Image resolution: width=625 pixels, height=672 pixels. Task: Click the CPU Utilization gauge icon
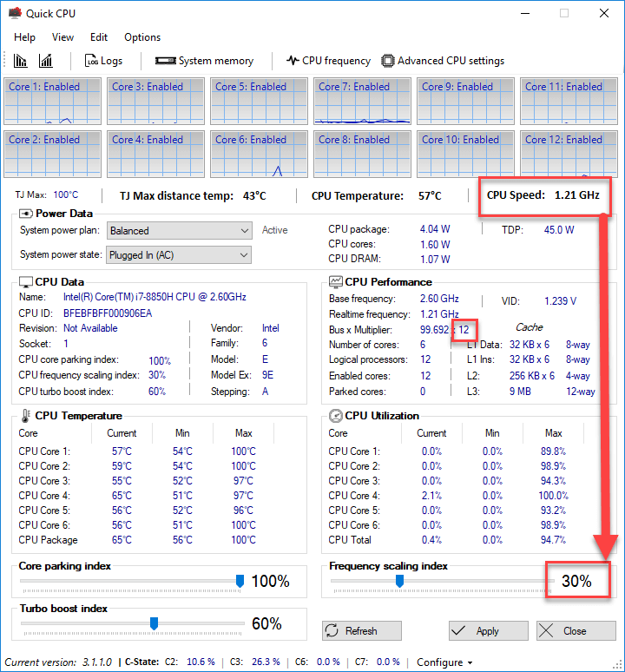click(335, 416)
